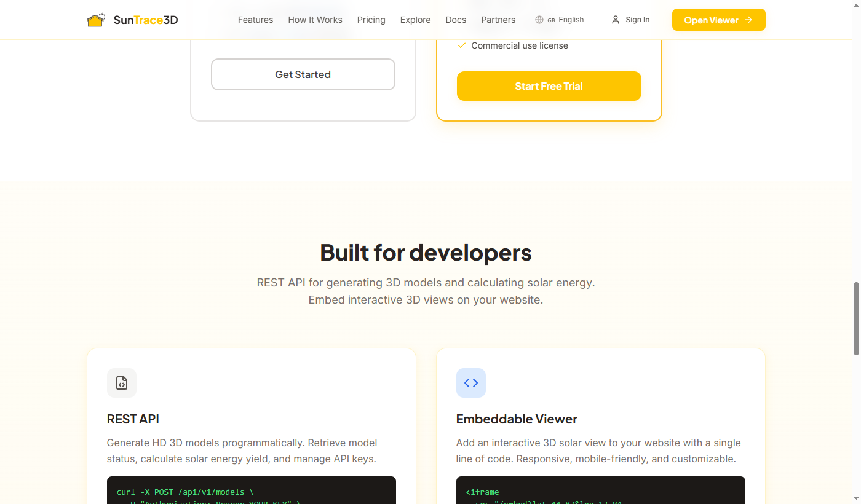Image resolution: width=861 pixels, height=504 pixels.
Task: Click the Embeddable Viewer code brackets icon
Action: pos(470,382)
